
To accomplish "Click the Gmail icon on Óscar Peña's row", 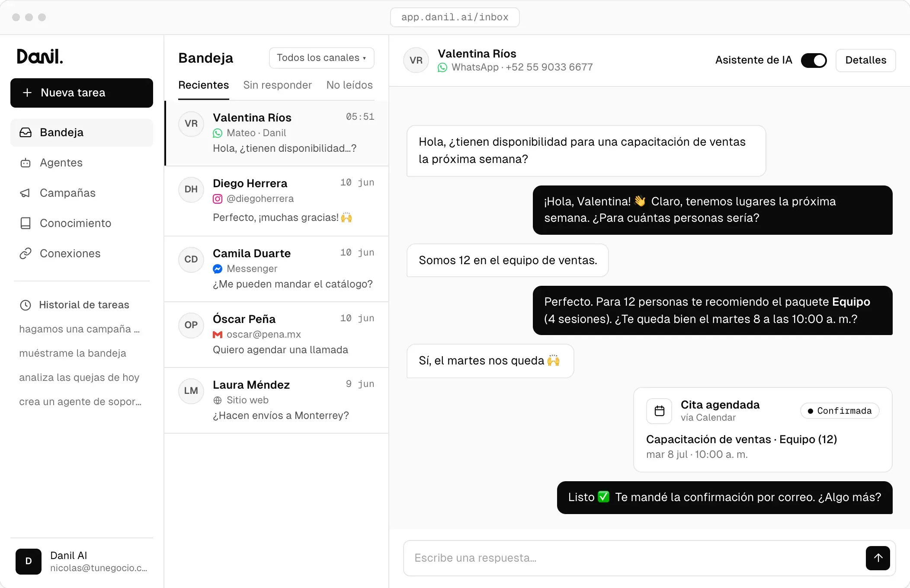I will click(218, 335).
